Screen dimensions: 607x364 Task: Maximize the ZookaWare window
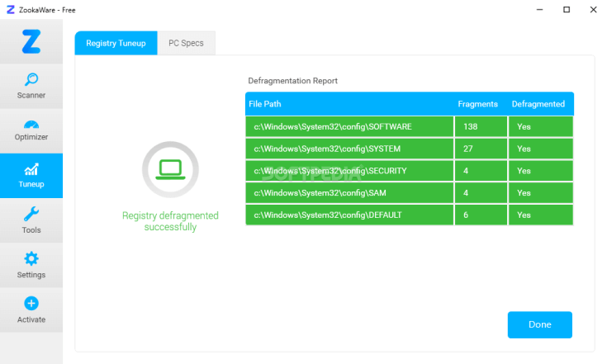click(567, 10)
